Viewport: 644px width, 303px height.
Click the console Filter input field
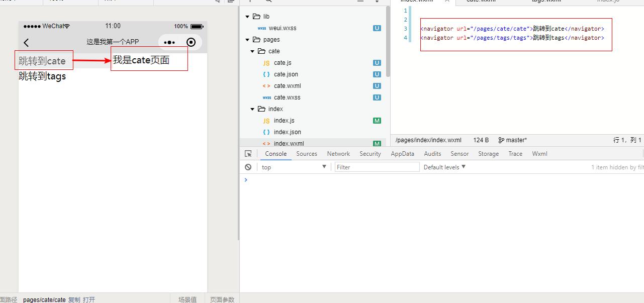[x=377, y=167]
